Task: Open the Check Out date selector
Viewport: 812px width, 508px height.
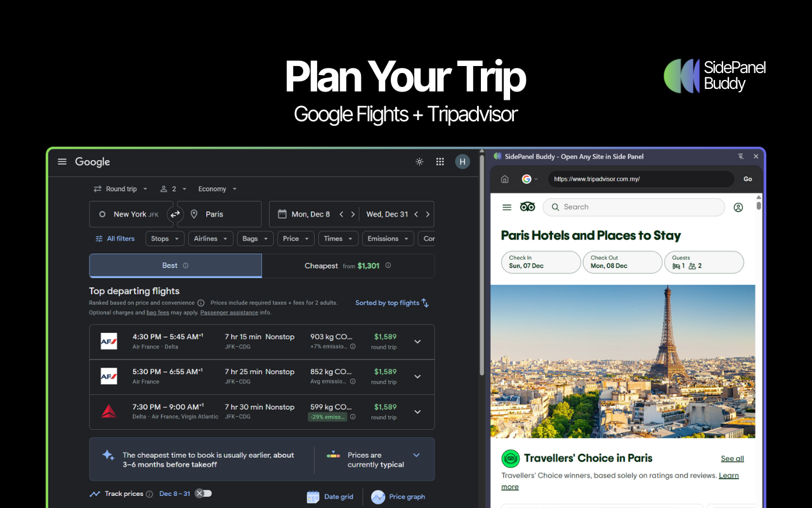Action: [622, 262]
